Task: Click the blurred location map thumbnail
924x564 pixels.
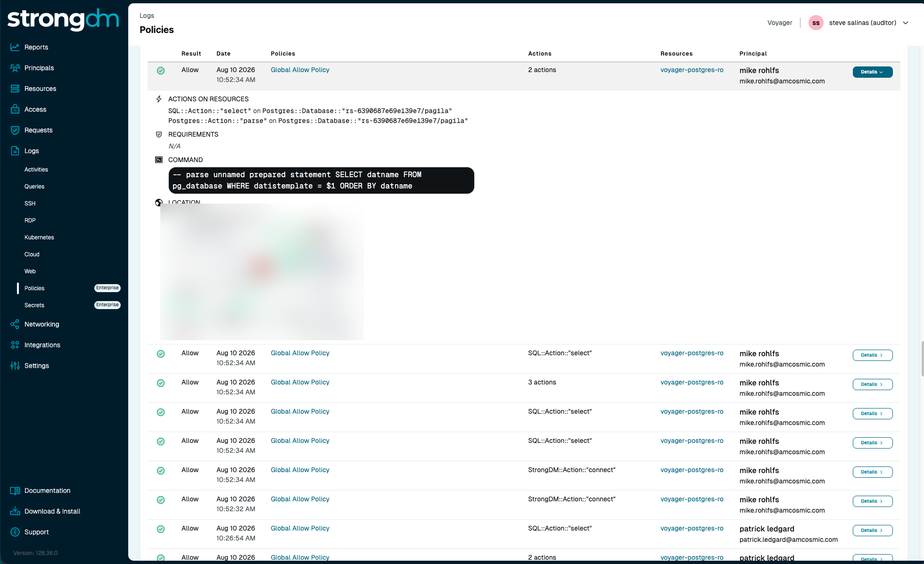Action: 262,271
